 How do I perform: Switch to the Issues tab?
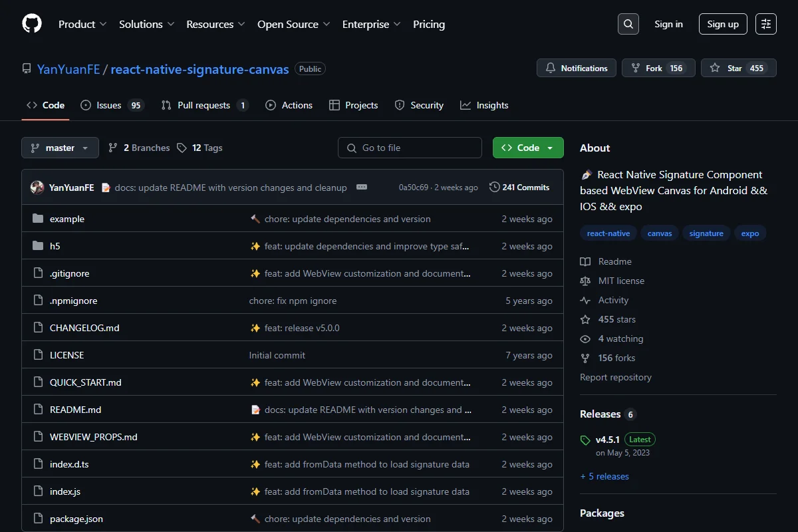[x=112, y=105]
